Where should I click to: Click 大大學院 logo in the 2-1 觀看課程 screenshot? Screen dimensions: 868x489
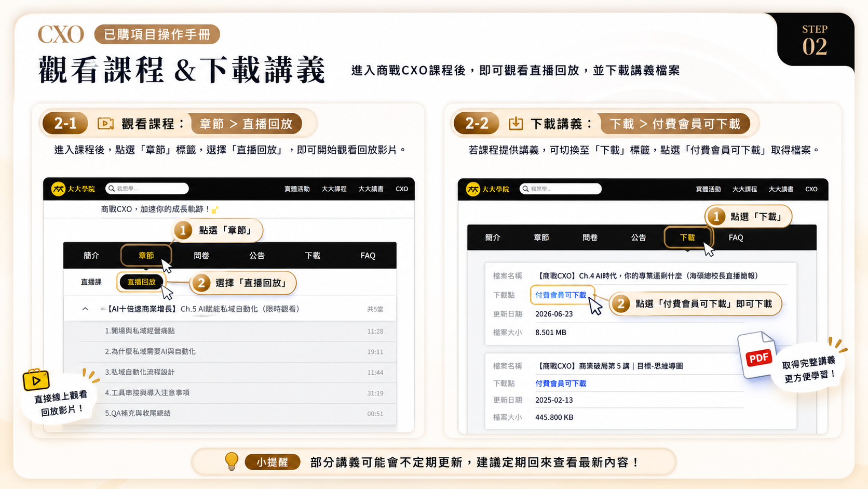coord(73,189)
